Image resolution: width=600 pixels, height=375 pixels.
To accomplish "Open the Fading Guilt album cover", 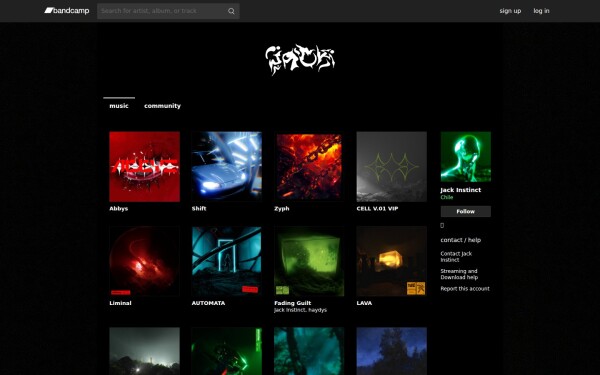I will click(309, 261).
